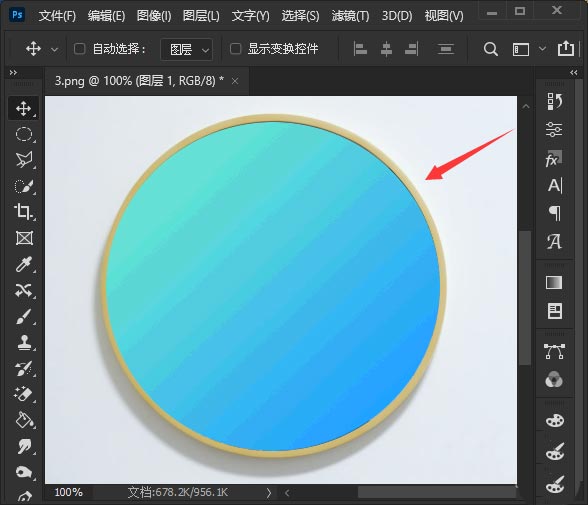Image resolution: width=588 pixels, height=505 pixels.
Task: Open the 图像(I) menu
Action: click(x=154, y=16)
